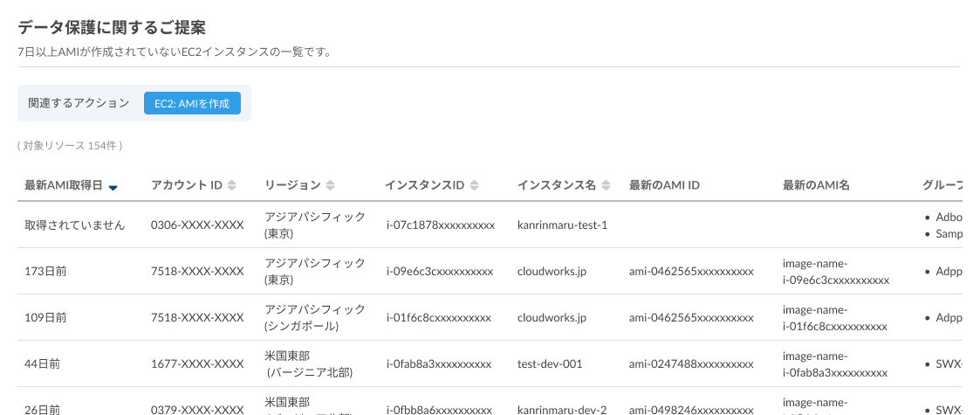
Task: Click the 最新のAMI名 column header
Action: point(816,185)
